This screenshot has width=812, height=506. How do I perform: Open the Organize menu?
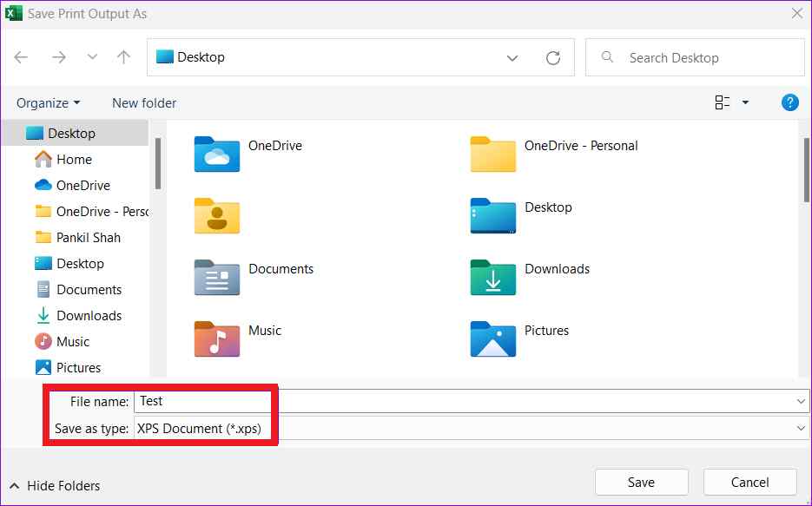pyautogui.click(x=48, y=103)
